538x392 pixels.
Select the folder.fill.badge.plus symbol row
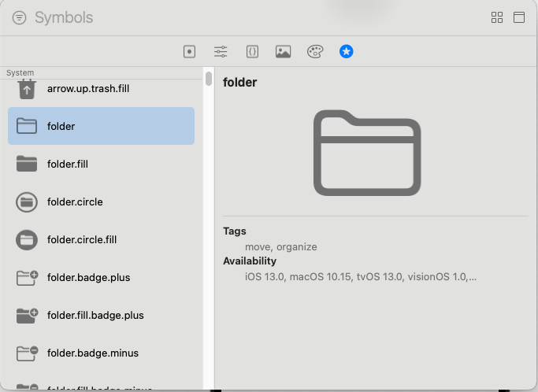point(101,315)
